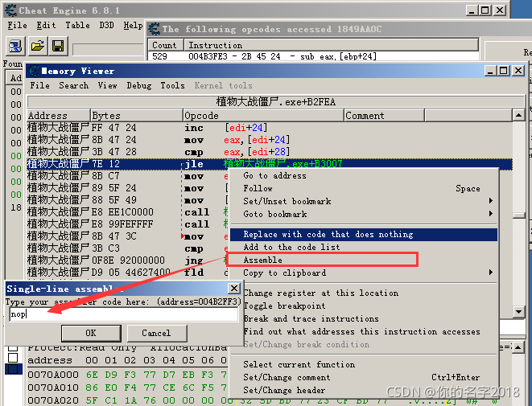Click the hex view scrollbar up arrow

click(x=518, y=347)
